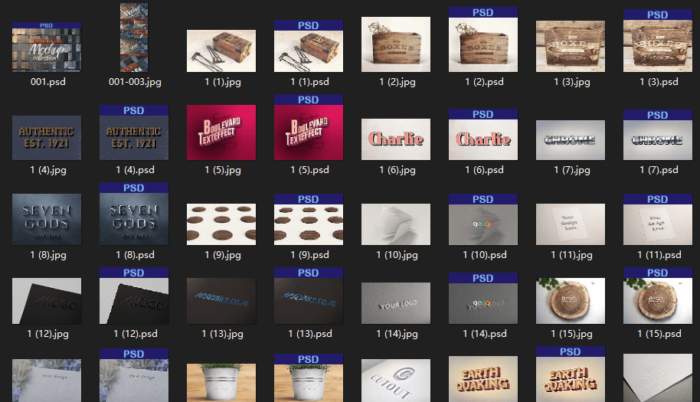Click the 1 (10).psd file icon
Screen dimensions: 700x402
click(483, 218)
